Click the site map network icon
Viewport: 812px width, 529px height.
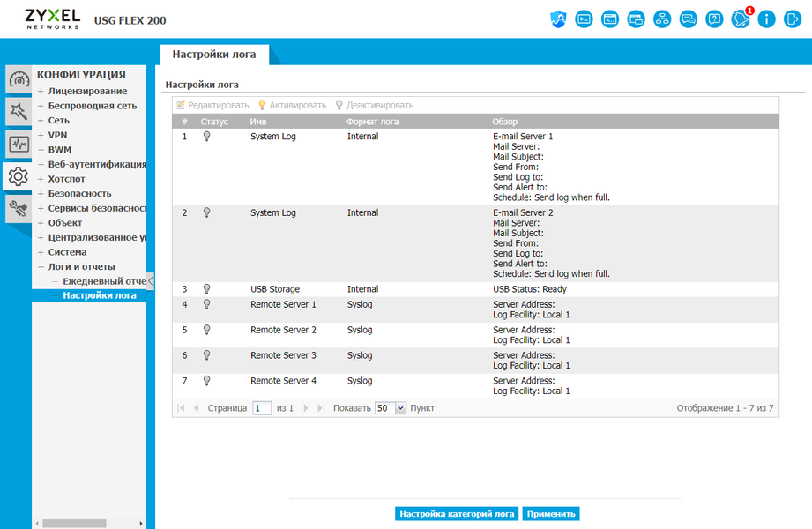pyautogui.click(x=662, y=19)
